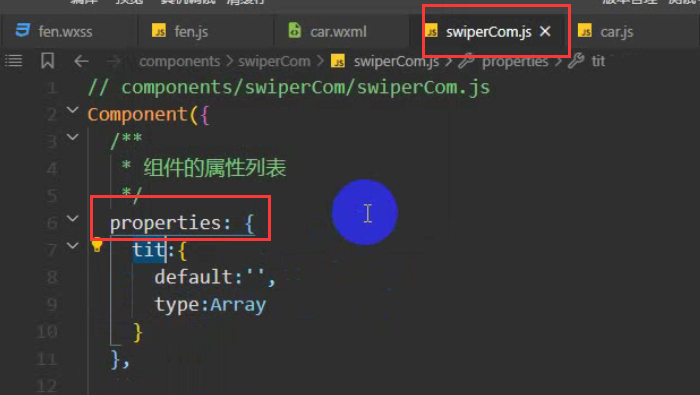700x395 pixels.
Task: Click the closing brace on line 10
Action: click(138, 333)
